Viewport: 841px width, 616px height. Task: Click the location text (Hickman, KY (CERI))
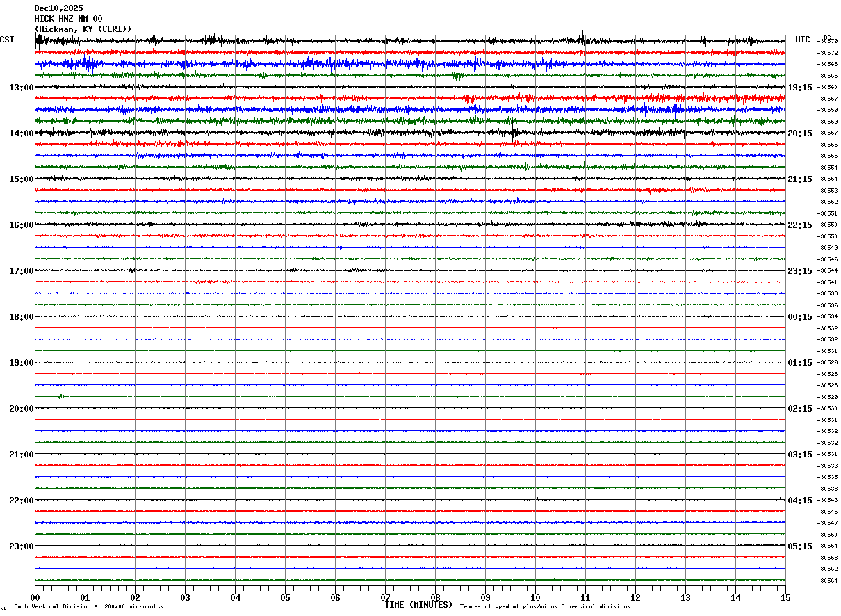pos(83,29)
